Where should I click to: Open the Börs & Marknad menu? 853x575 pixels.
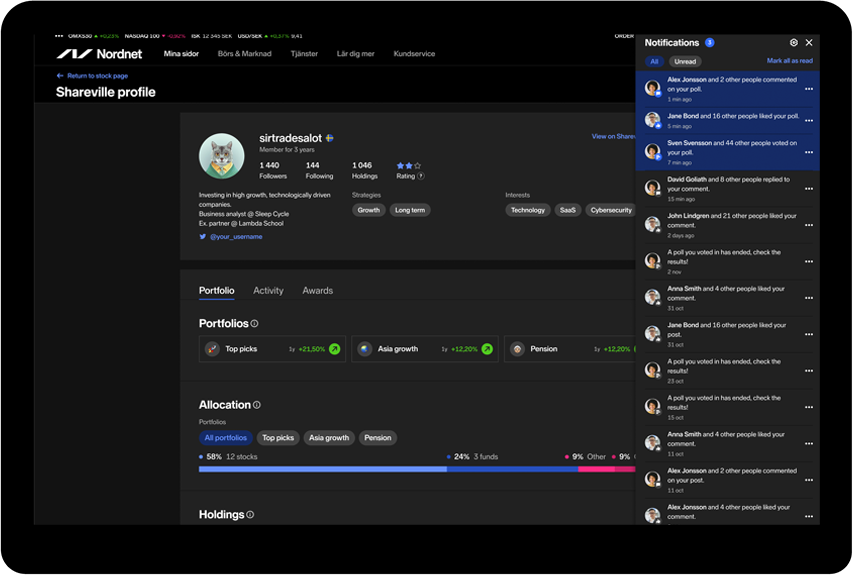[x=244, y=54]
